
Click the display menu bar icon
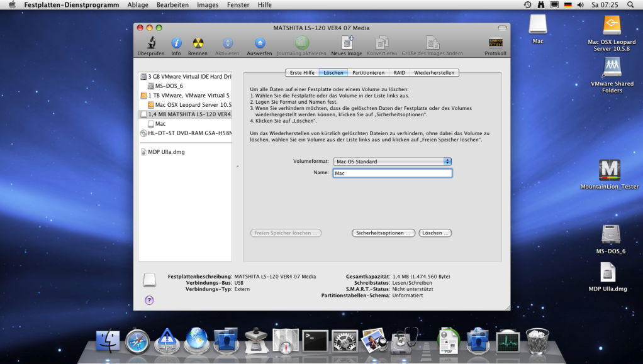(x=554, y=5)
